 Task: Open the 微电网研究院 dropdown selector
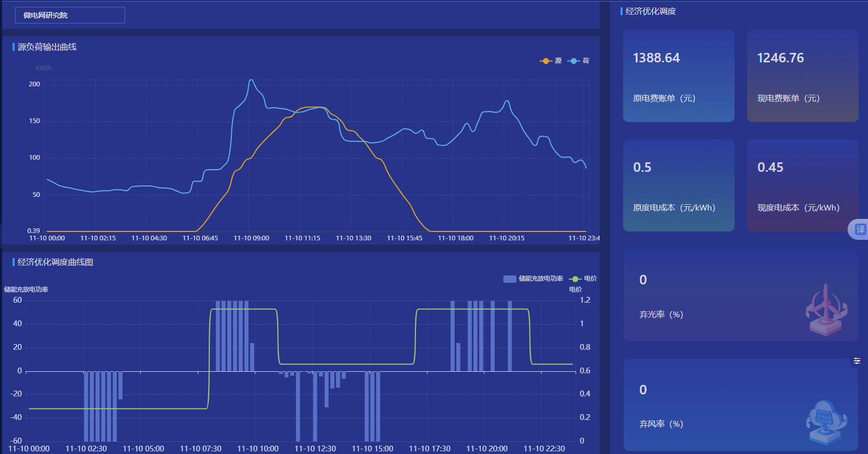pyautogui.click(x=70, y=15)
